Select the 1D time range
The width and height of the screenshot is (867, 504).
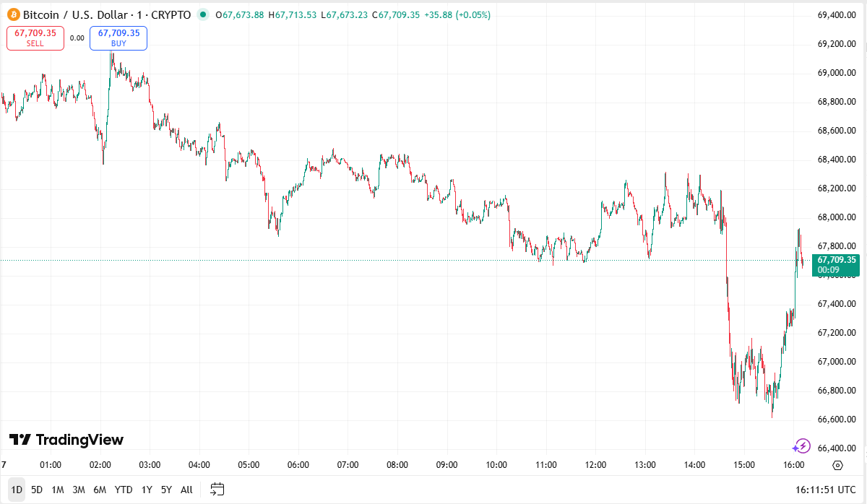tap(17, 490)
